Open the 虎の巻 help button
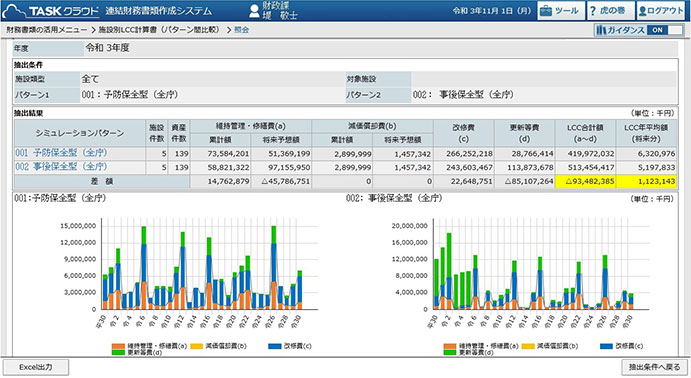Screen dimensions: 691x378 (x=610, y=11)
